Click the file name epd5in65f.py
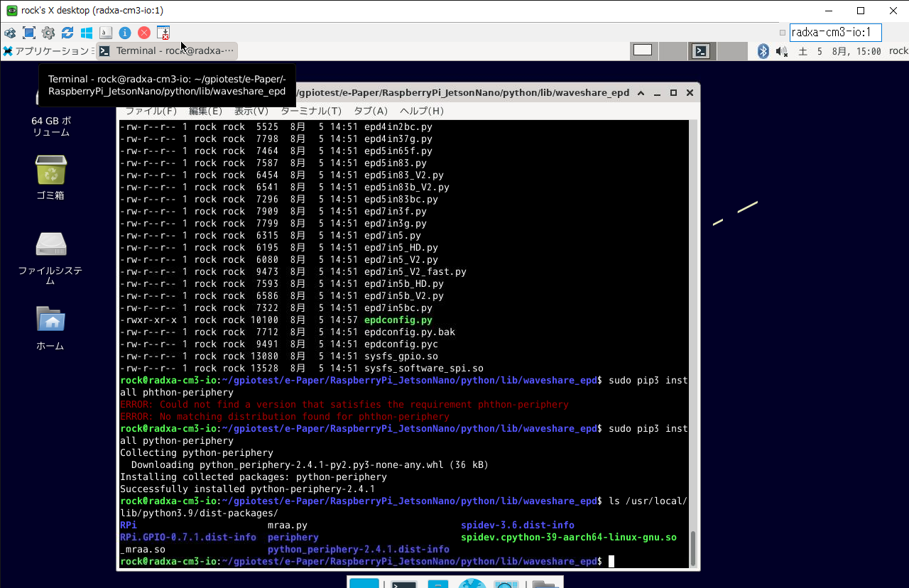The width and height of the screenshot is (909, 588). click(x=398, y=151)
